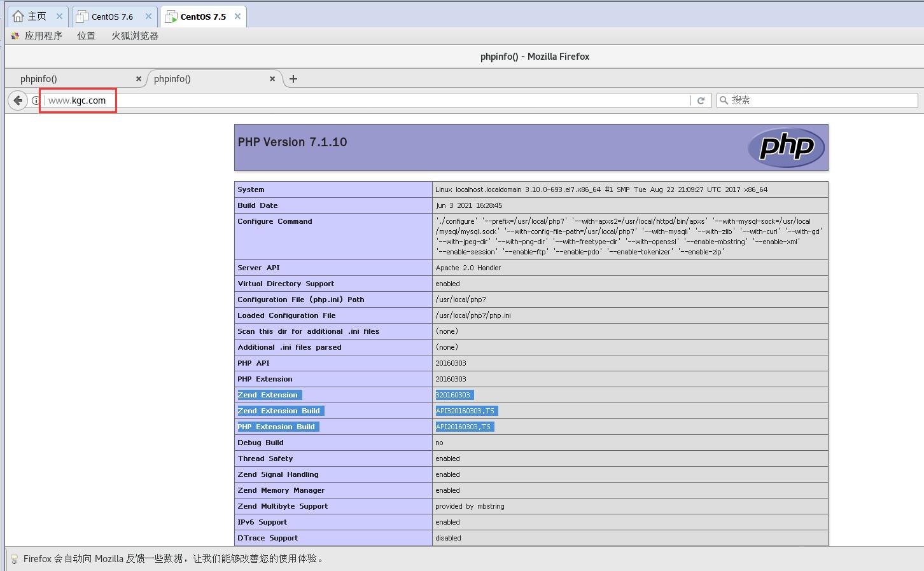This screenshot has height=571, width=924.
Task: Click Zend Multibyte Support label
Action: click(283, 506)
